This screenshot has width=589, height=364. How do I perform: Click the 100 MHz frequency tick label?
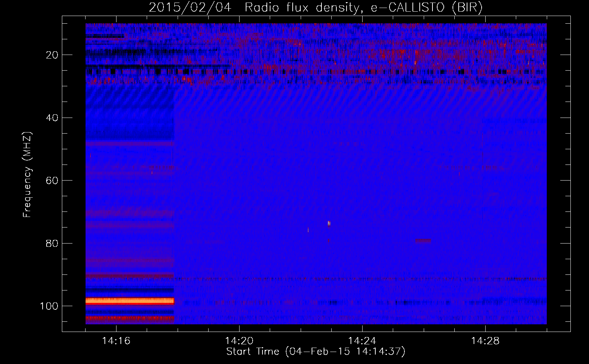click(x=49, y=306)
